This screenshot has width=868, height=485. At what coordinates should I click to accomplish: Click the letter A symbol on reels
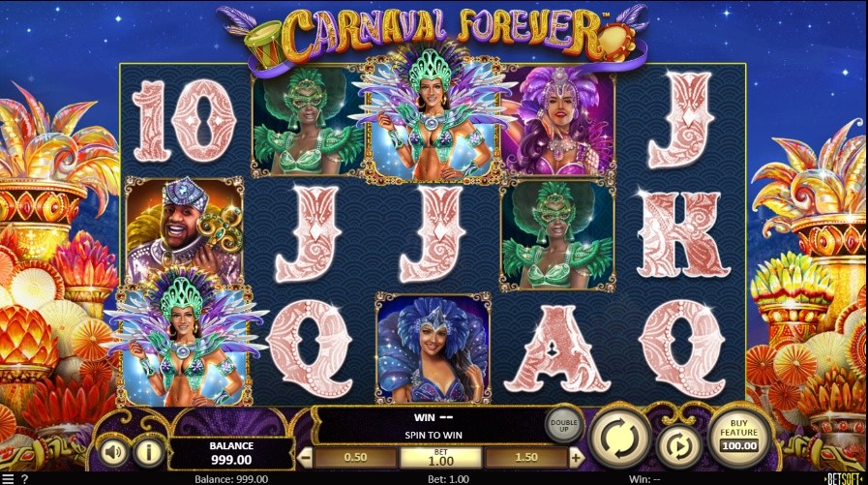556,349
